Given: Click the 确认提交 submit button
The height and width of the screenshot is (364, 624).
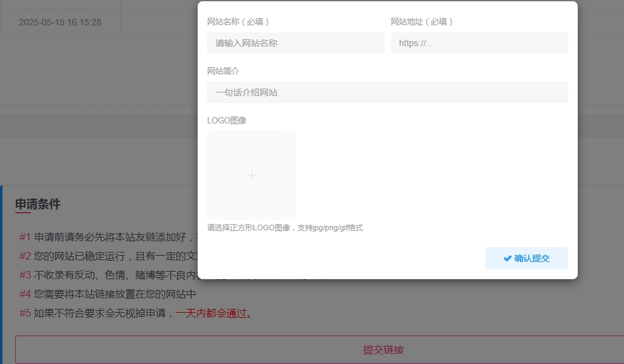Looking at the screenshot, I should 526,258.
